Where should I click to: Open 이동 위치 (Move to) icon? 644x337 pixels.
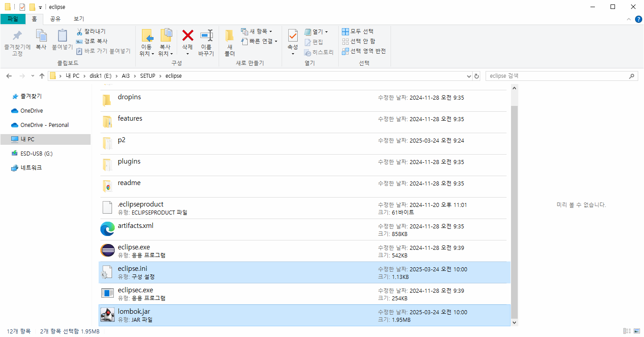click(147, 35)
